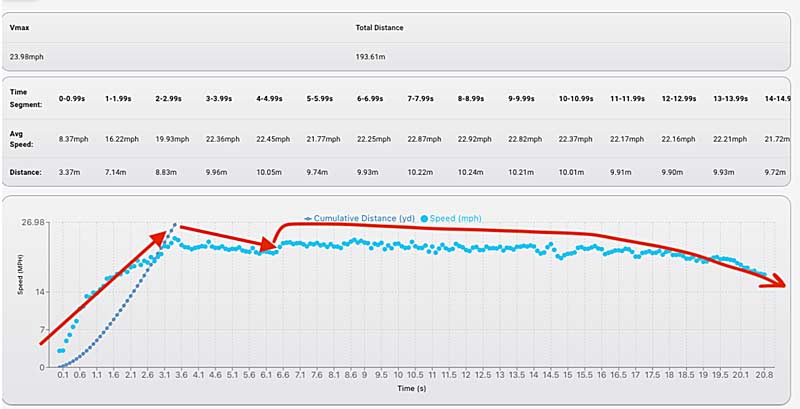Select the 7.14m distance cell
The image size is (800, 409).
pos(116,172)
